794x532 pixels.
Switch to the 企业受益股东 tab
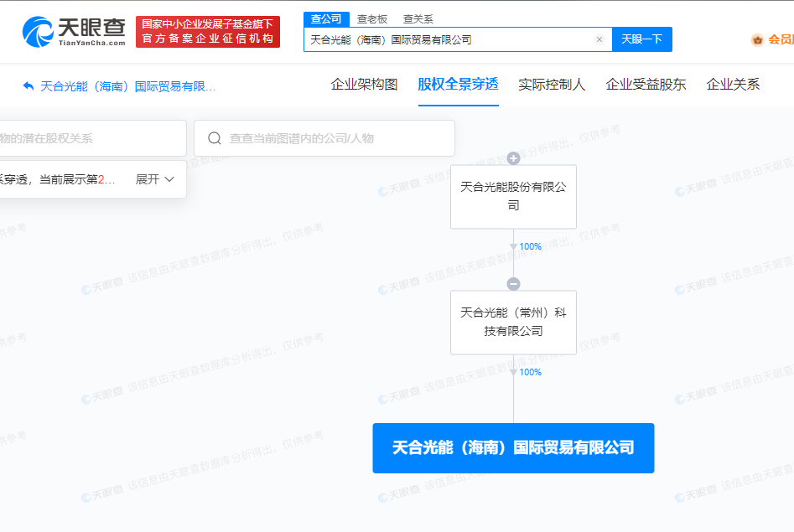[646, 84]
